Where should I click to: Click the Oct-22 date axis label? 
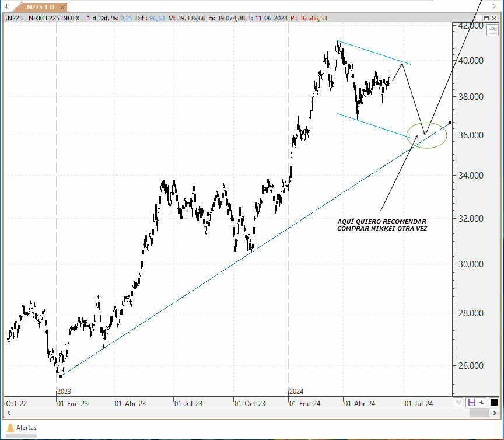coord(16,404)
